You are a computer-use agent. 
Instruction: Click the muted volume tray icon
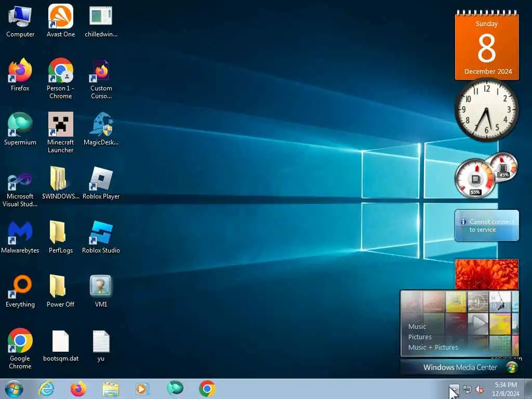click(x=480, y=390)
